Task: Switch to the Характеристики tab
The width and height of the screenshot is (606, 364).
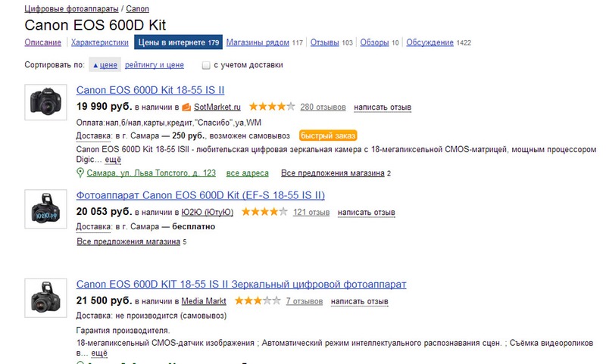Action: (100, 42)
